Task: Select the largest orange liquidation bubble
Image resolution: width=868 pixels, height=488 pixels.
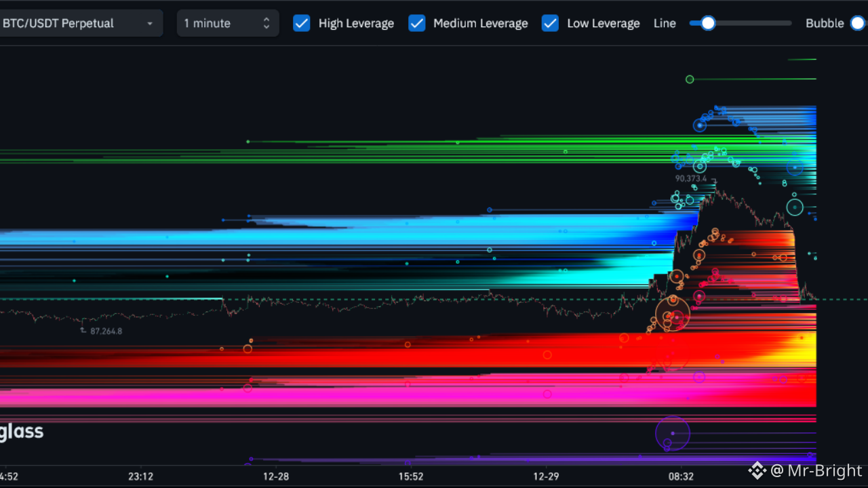Action: tap(673, 314)
